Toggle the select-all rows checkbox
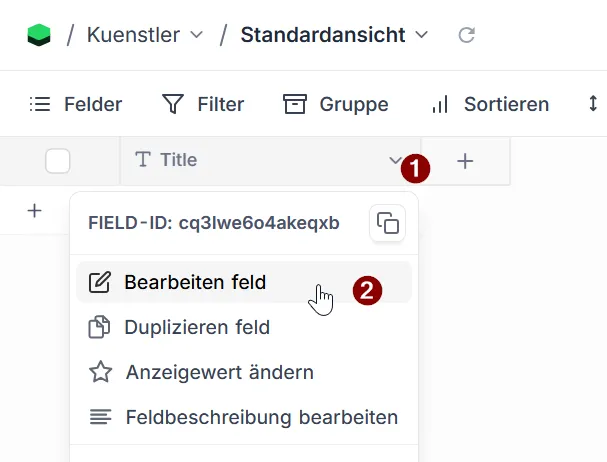This screenshot has width=607, height=462. click(x=58, y=161)
